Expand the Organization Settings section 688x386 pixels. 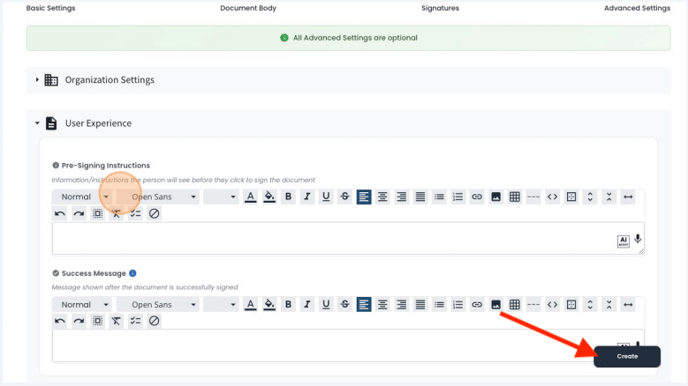coord(110,80)
